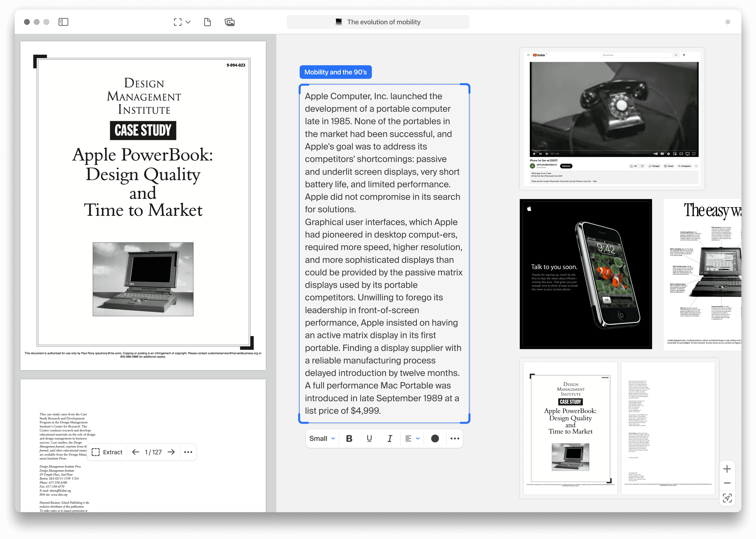Open the text alignment dropdown
756x539 pixels.
coord(412,438)
